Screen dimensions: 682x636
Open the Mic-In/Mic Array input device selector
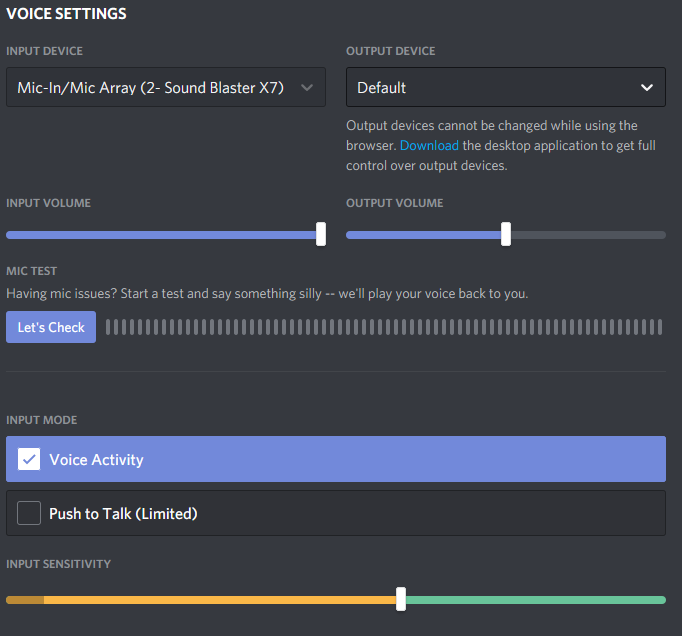(150, 87)
